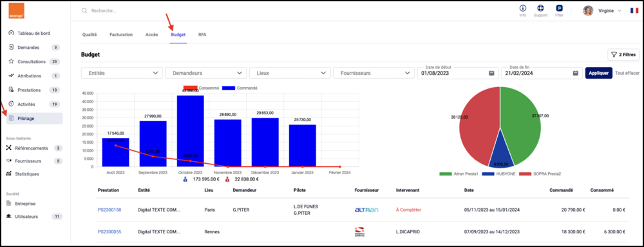Viewport: 644px width, 247px height.
Task: Click the Demandes sidebar icon
Action: [x=12, y=47]
